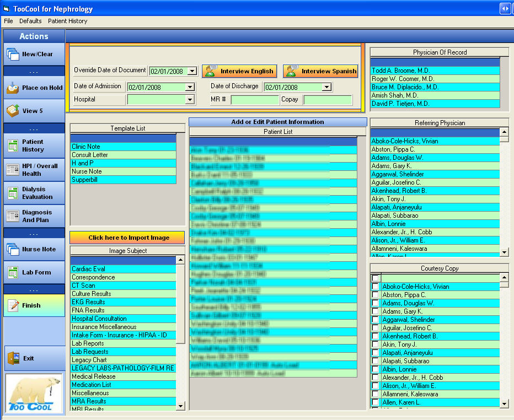514x420 pixels.
Task: Click the New/Clear documents icon
Action: pos(13,54)
